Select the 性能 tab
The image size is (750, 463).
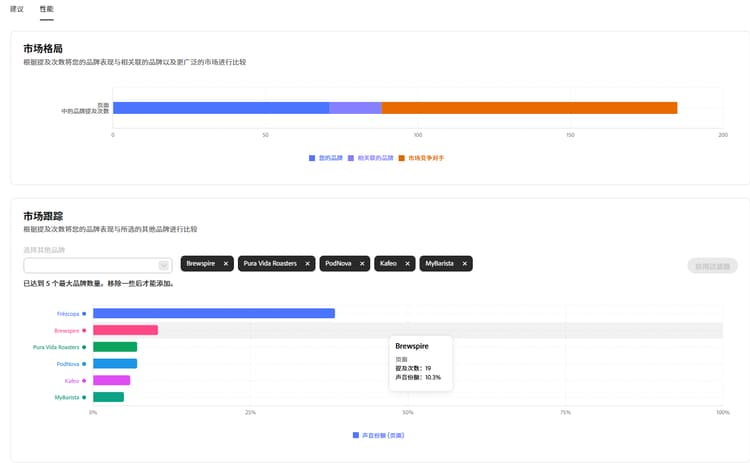pos(46,9)
